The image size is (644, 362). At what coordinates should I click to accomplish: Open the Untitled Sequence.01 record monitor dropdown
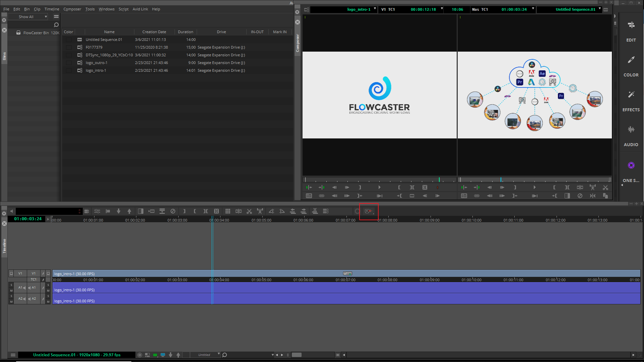pyautogui.click(x=600, y=9)
